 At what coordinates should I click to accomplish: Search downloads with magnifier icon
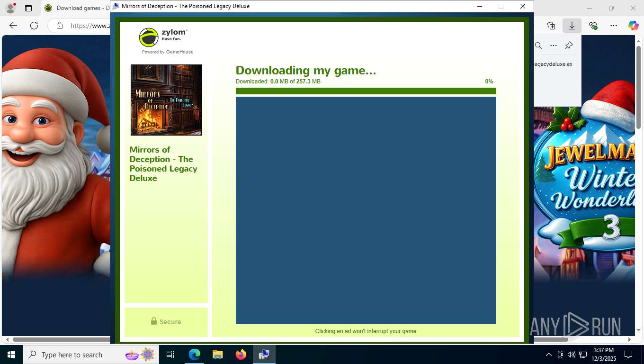click(538, 45)
